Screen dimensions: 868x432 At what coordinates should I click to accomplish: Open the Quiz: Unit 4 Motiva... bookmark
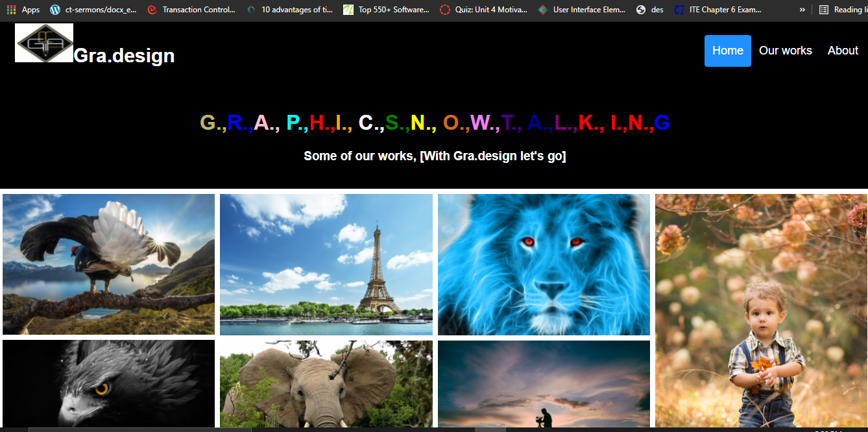point(484,10)
